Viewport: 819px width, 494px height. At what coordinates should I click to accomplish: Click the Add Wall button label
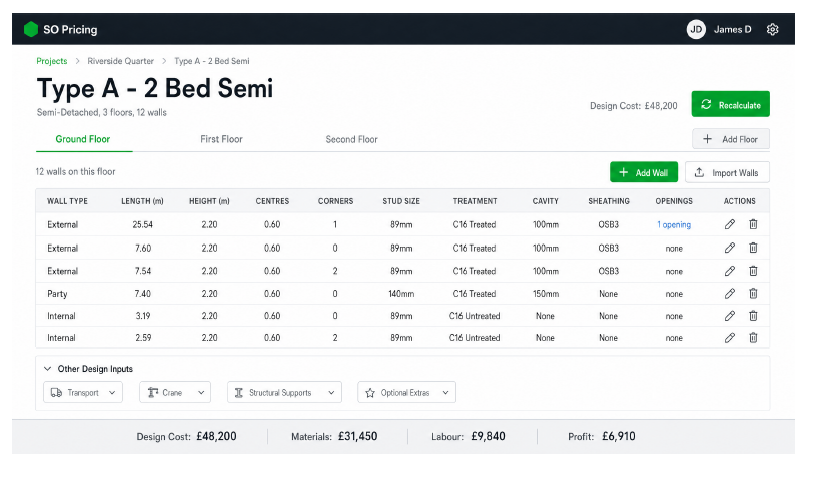(x=652, y=173)
